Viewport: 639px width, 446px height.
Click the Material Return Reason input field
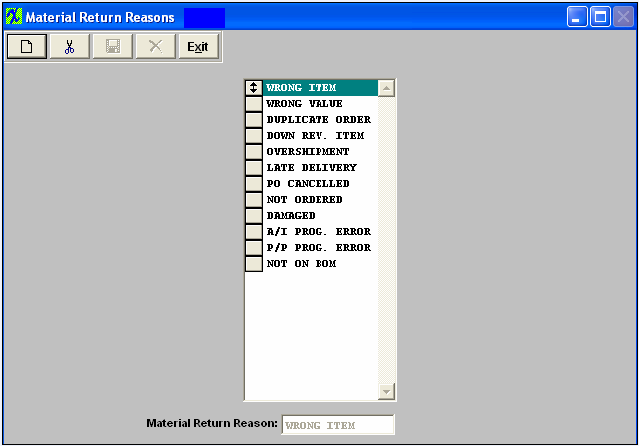[x=338, y=424]
